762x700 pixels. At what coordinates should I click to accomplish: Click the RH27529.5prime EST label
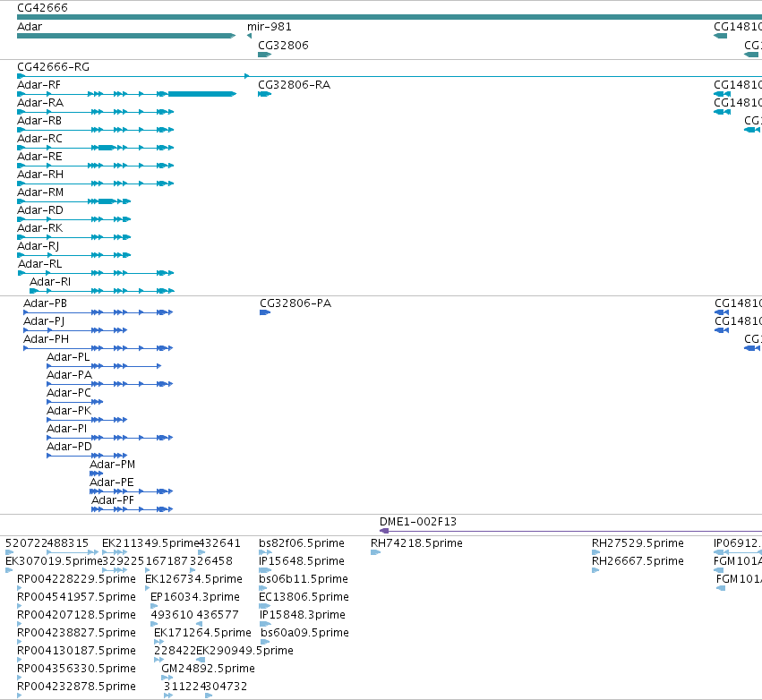pyautogui.click(x=638, y=543)
